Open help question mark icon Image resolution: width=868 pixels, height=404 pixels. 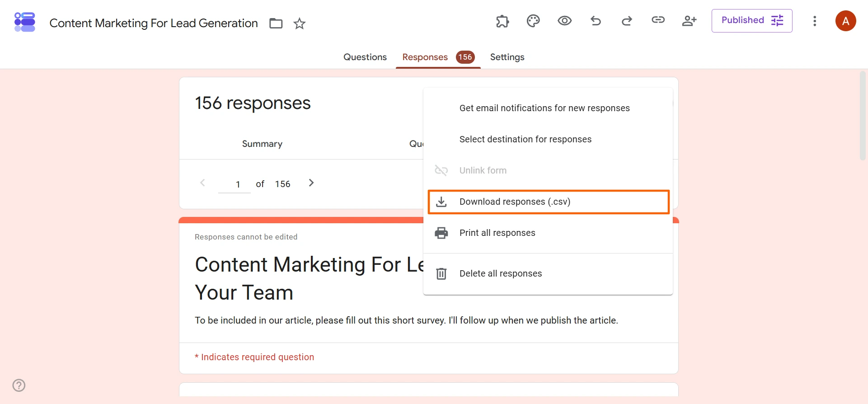(x=19, y=385)
